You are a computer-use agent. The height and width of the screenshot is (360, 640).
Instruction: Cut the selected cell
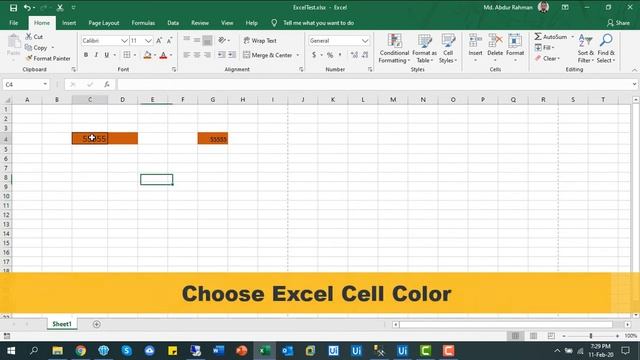pos(34,37)
